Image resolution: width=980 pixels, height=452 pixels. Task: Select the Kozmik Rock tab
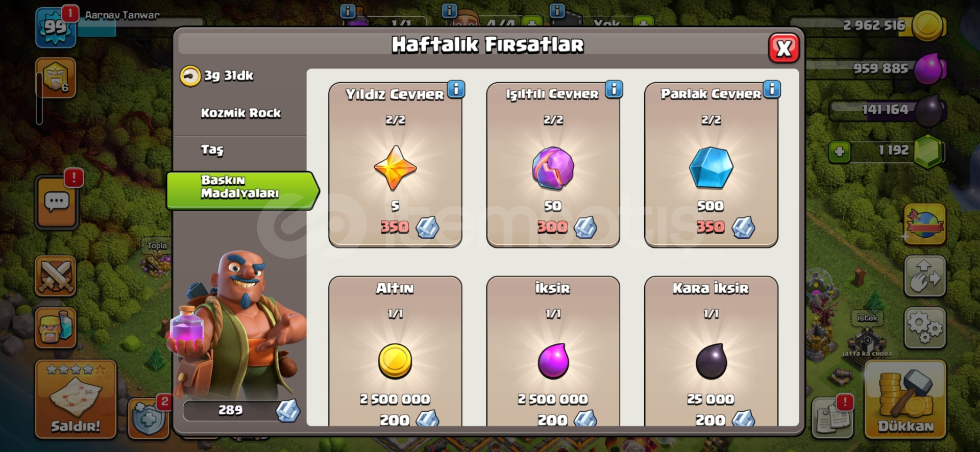240,113
